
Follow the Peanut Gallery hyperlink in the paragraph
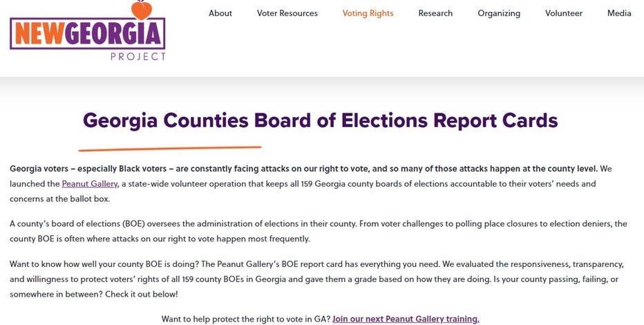pyautogui.click(x=90, y=184)
